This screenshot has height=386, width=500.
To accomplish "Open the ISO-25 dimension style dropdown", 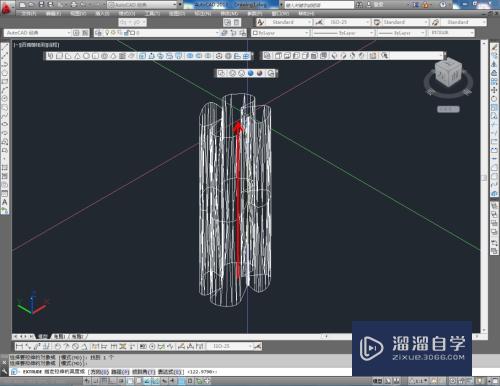I will click(x=347, y=22).
